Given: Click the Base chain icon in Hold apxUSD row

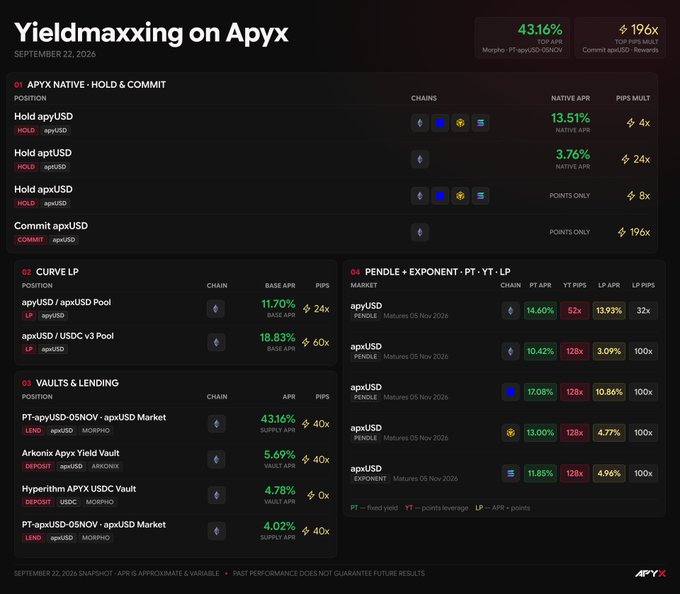Looking at the screenshot, I should [440, 196].
